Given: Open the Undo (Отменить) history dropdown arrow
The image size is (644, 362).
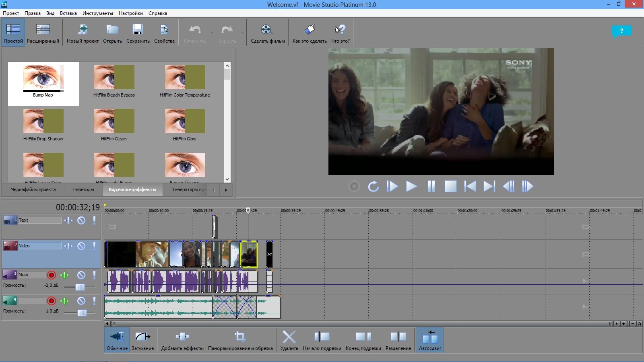Looking at the screenshot, I should click(212, 33).
